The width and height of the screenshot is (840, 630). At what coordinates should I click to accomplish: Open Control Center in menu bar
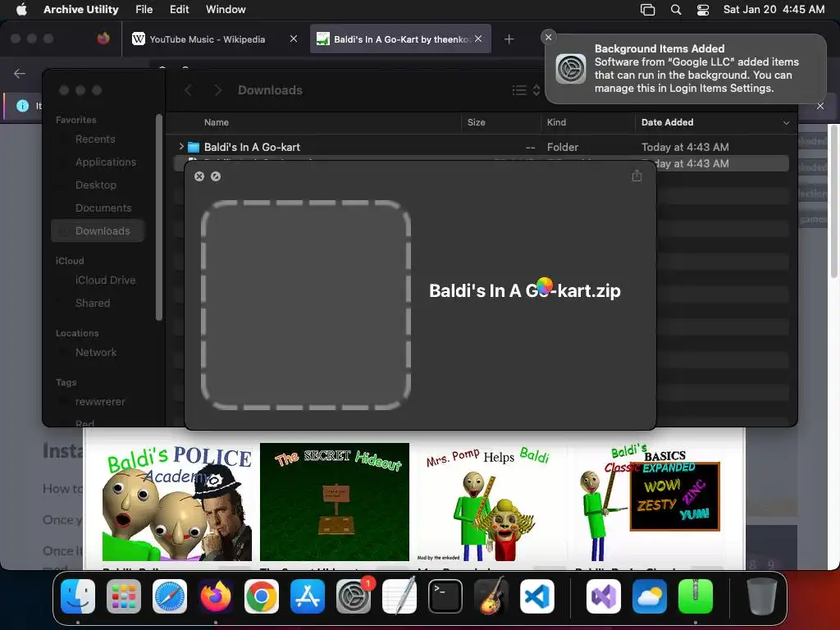coord(703,9)
